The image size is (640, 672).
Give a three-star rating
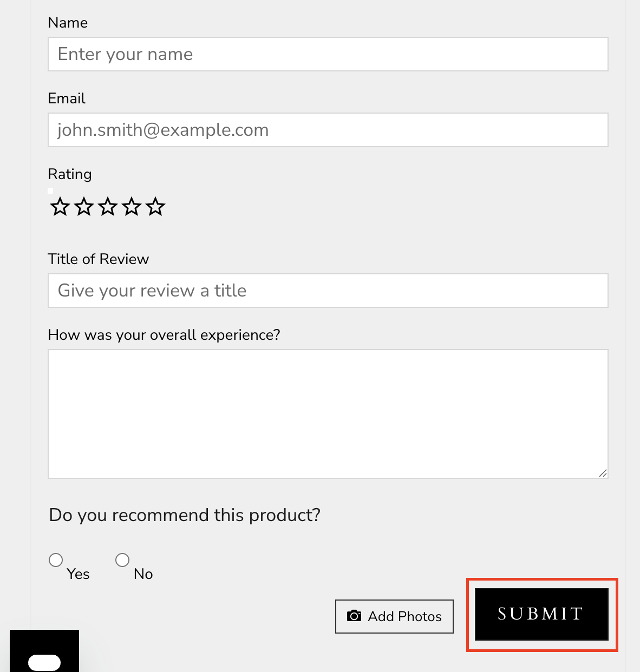pyautogui.click(x=108, y=207)
